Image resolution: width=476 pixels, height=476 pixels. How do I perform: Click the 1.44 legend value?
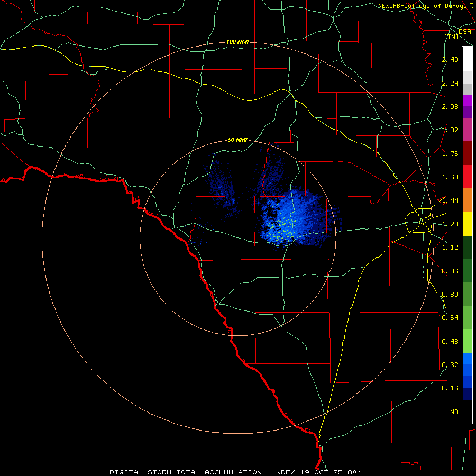pos(450,200)
